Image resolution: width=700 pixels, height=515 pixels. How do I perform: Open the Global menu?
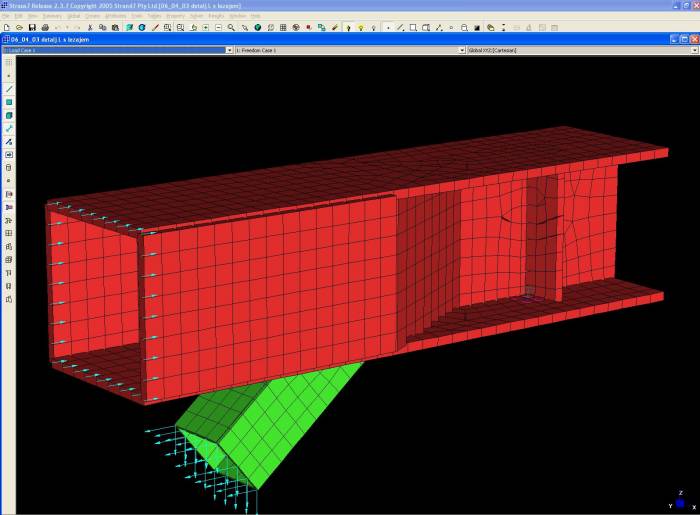[x=73, y=16]
